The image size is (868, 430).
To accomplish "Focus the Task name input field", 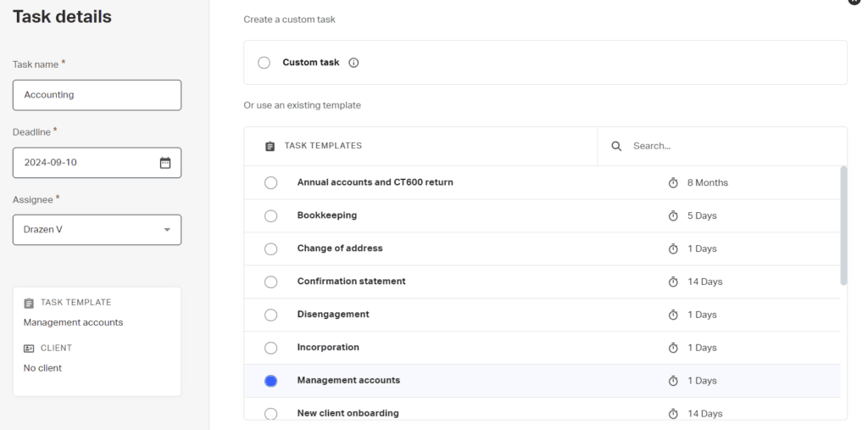I will coord(97,95).
